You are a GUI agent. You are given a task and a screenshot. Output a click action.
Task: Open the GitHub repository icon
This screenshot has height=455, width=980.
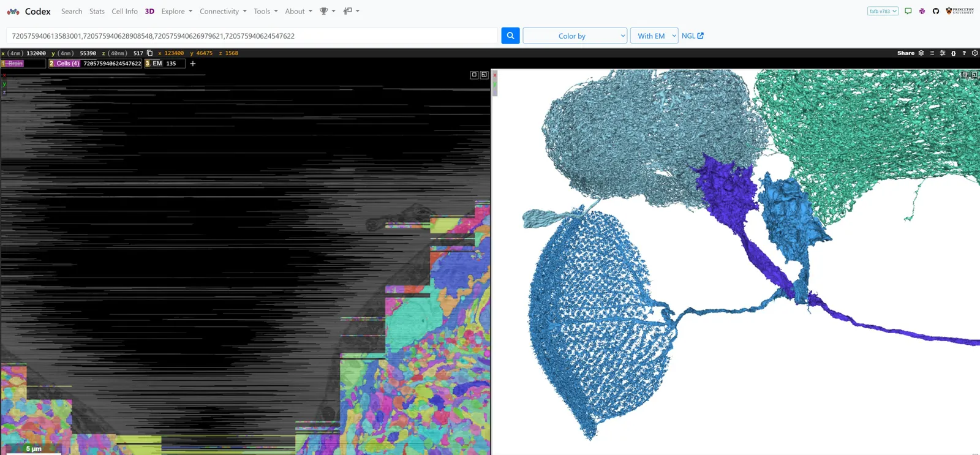point(936,11)
